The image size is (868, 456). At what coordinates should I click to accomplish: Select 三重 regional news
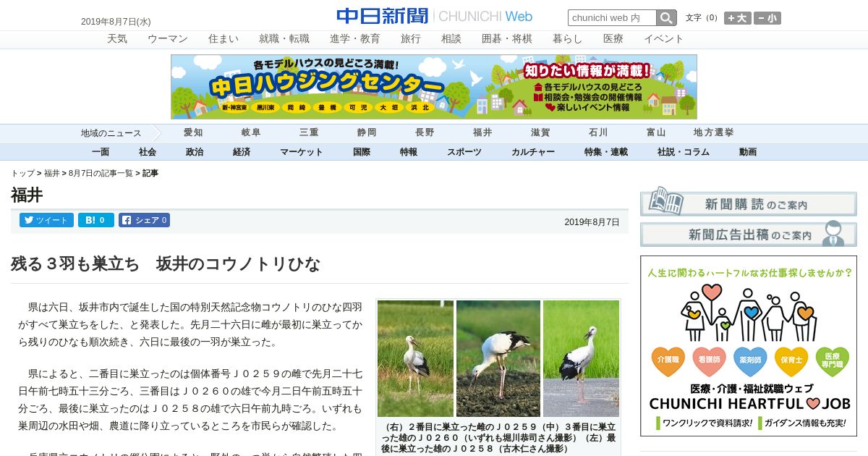(x=309, y=132)
